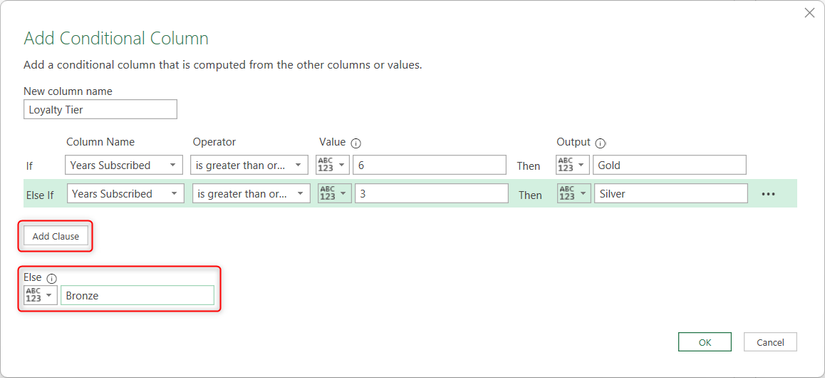Click the 'Else If' row label
The width and height of the screenshot is (825, 378).
(40, 195)
